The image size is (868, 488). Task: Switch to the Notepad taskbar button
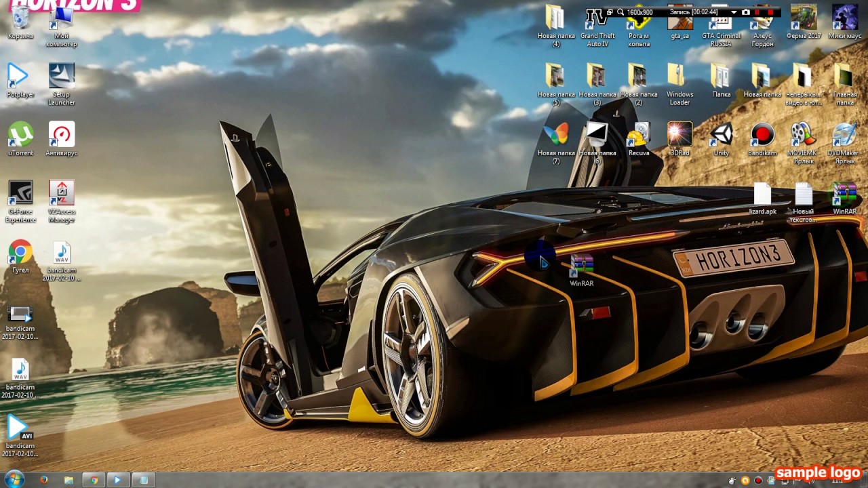coord(143,480)
